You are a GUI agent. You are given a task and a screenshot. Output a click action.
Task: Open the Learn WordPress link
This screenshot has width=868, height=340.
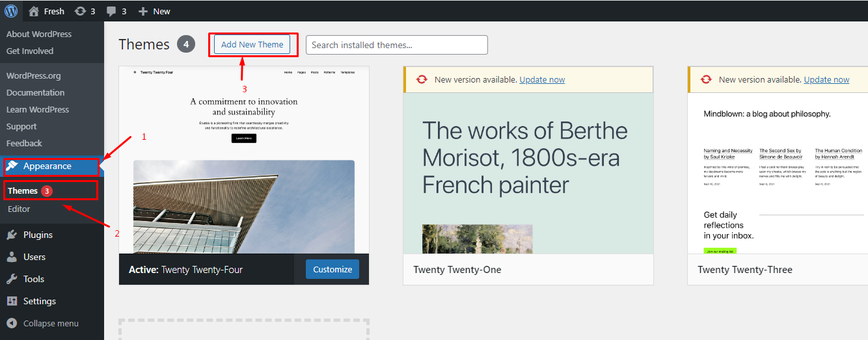pyautogui.click(x=38, y=109)
